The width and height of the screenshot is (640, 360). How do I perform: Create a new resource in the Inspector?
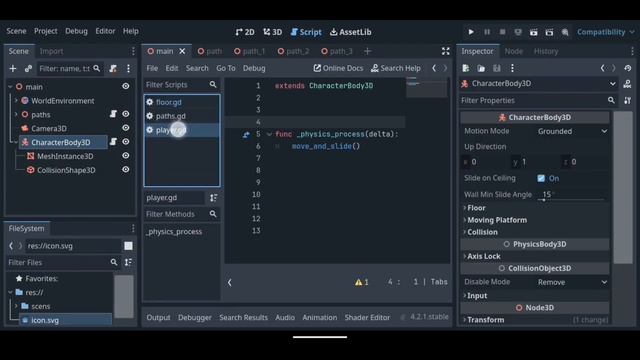click(466, 68)
